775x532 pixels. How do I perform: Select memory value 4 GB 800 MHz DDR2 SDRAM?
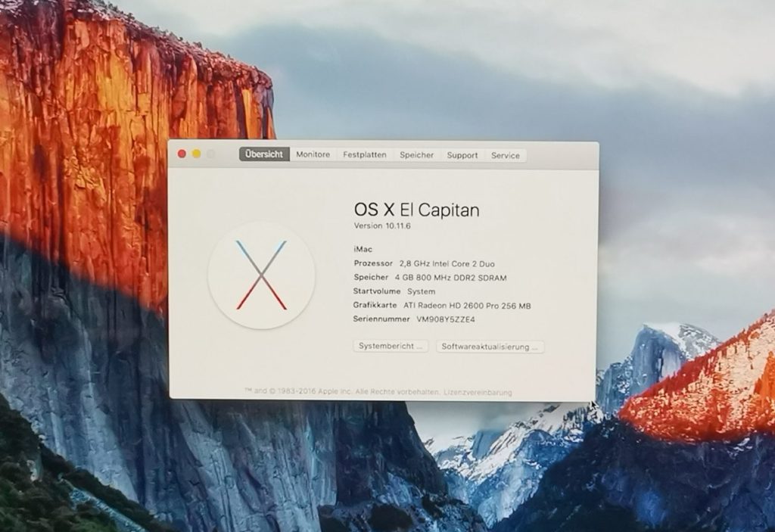click(x=450, y=278)
